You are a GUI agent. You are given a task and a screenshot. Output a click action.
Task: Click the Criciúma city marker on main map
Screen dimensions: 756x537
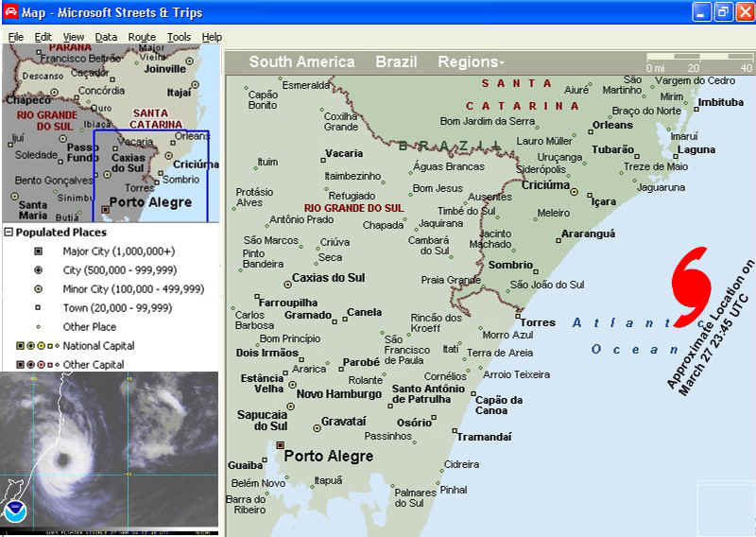click(575, 192)
